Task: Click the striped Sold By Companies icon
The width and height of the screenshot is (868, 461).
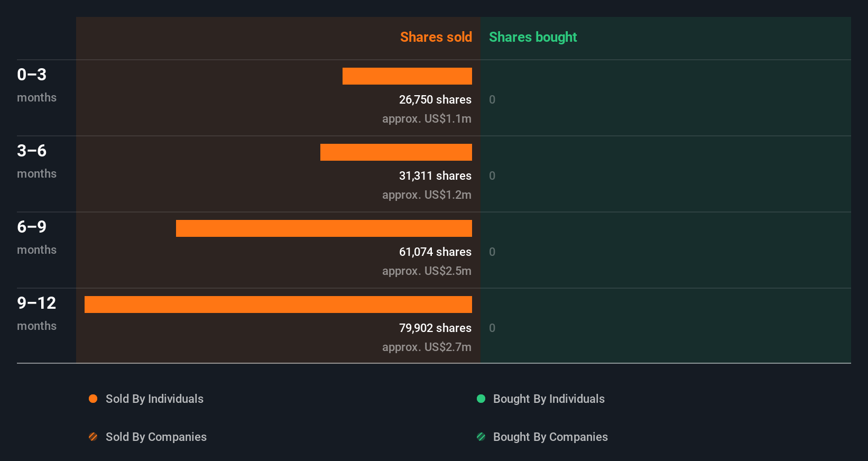Action: click(93, 437)
